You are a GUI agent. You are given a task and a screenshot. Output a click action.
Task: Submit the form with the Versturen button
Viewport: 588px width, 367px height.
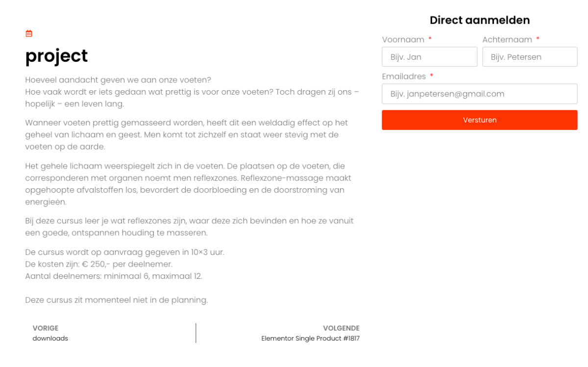[x=480, y=120]
